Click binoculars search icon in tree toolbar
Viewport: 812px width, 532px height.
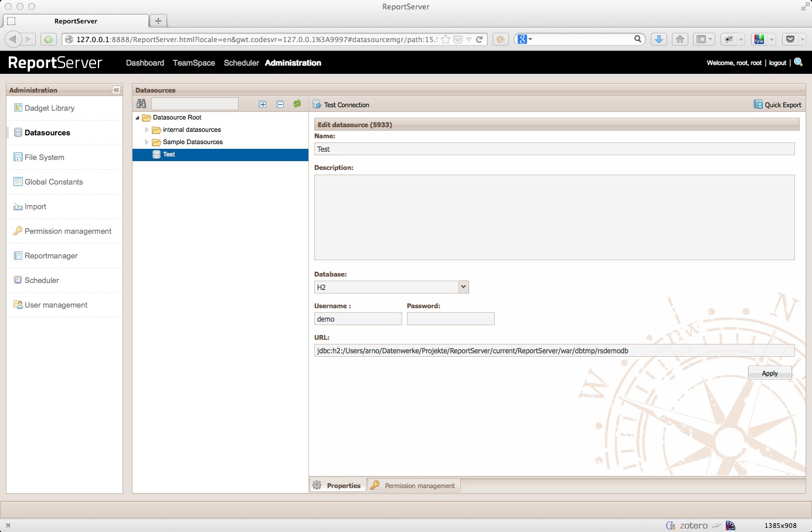point(141,104)
